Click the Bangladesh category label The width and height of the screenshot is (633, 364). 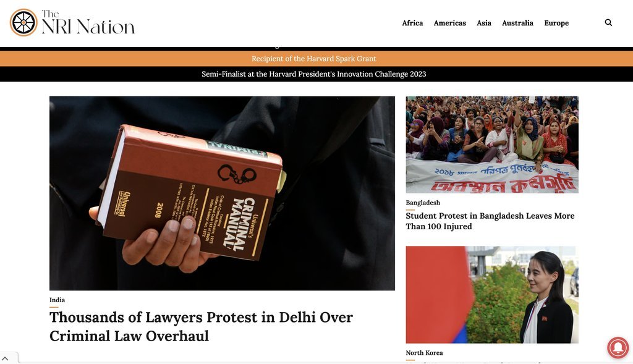(x=423, y=203)
